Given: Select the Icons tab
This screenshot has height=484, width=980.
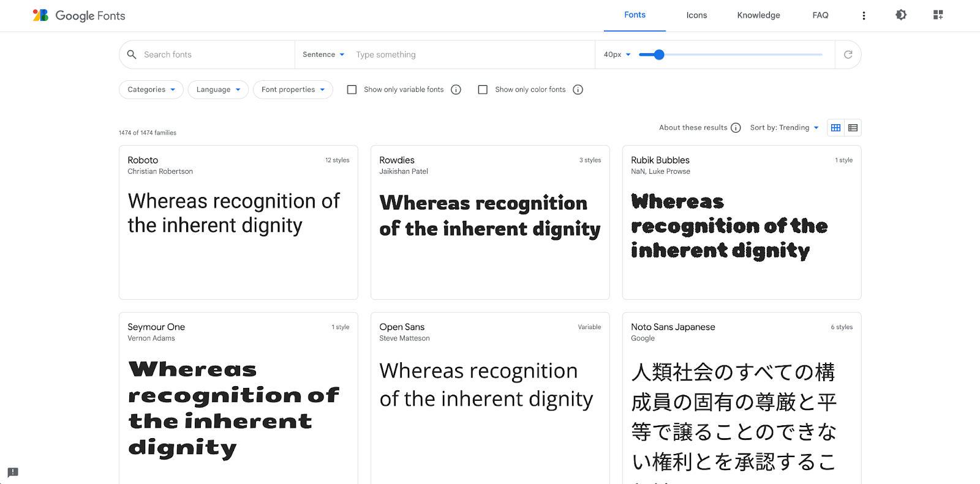Looking at the screenshot, I should 696,15.
